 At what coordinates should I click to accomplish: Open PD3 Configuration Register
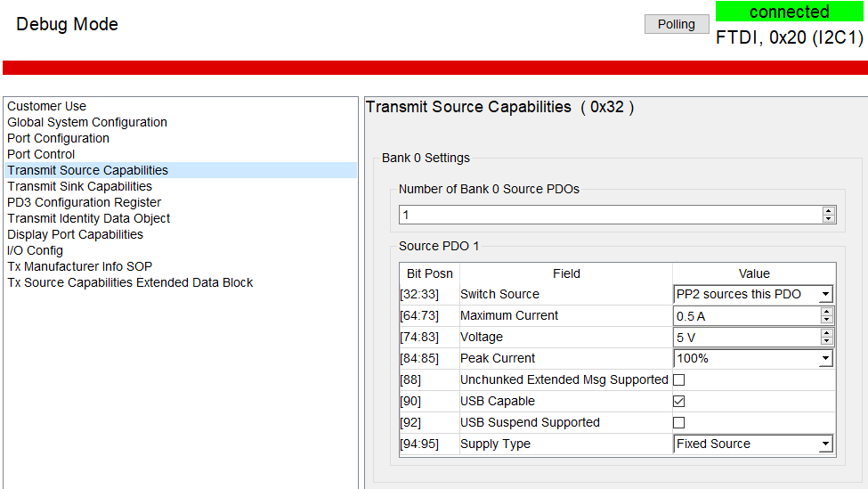click(x=85, y=202)
